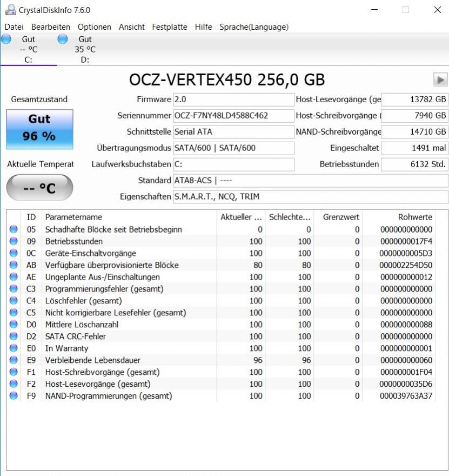Click the Seriennummer value field
The height and width of the screenshot is (476, 449).
point(234,116)
